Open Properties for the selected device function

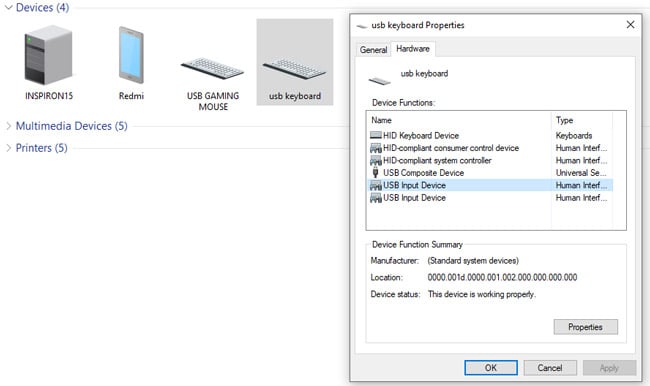click(x=585, y=327)
